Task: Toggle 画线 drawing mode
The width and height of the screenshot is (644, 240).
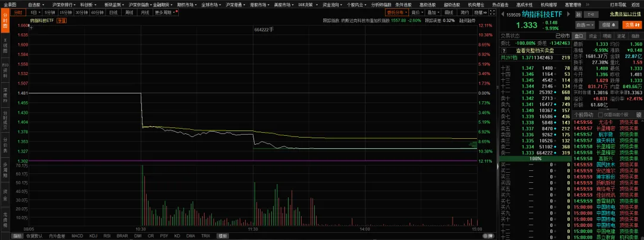Action: tap(448, 13)
